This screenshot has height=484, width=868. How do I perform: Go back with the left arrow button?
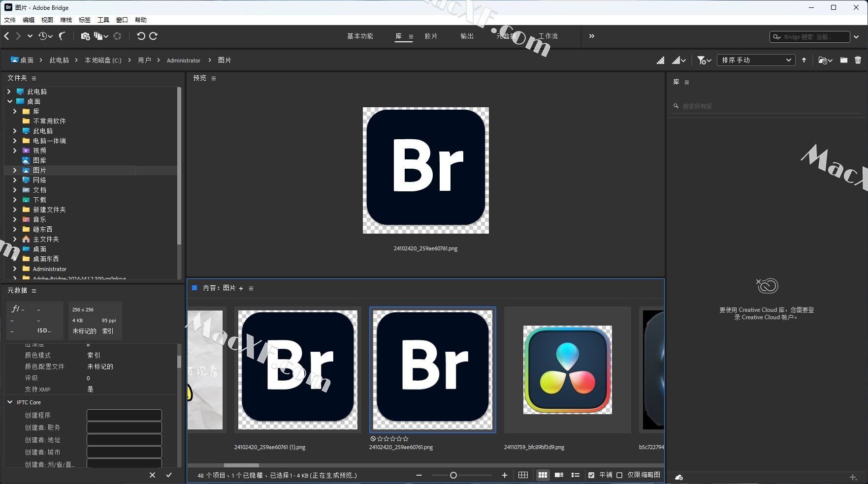[x=6, y=36]
